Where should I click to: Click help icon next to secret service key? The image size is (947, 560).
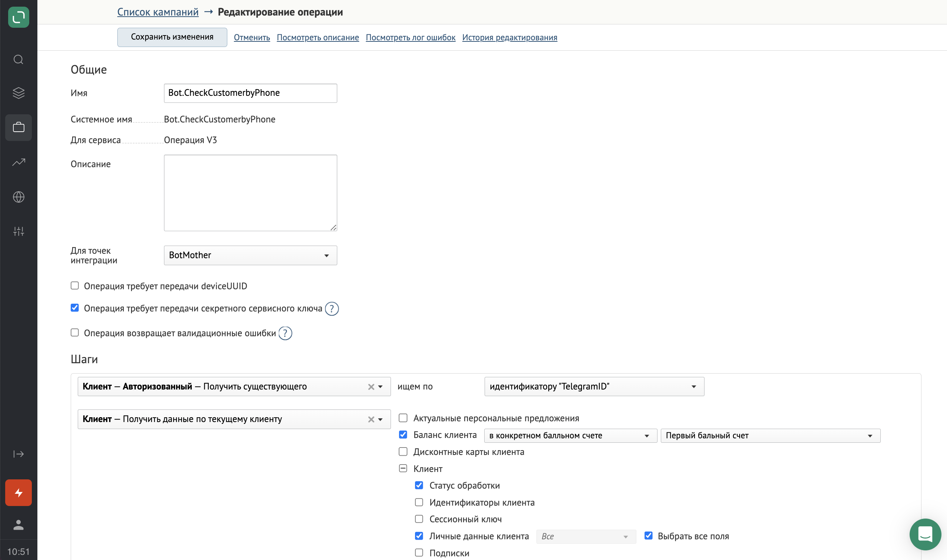pyautogui.click(x=332, y=309)
